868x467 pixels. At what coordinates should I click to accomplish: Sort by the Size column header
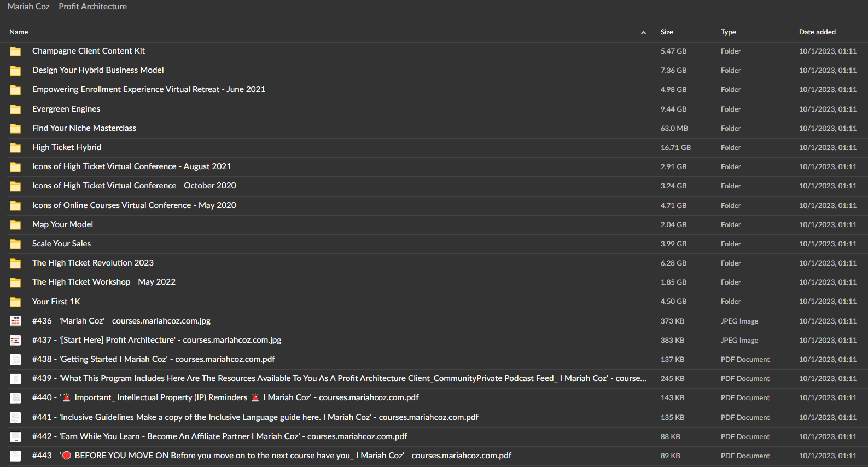point(667,32)
